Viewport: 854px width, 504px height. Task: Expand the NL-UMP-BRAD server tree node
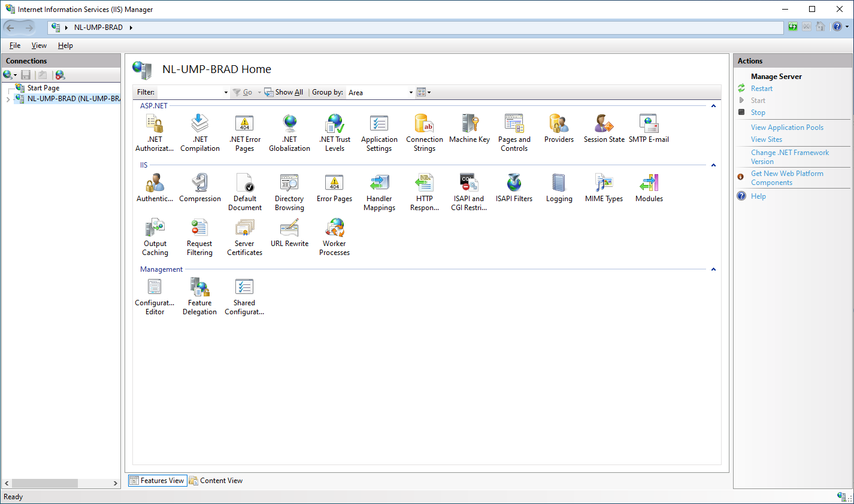(8, 99)
